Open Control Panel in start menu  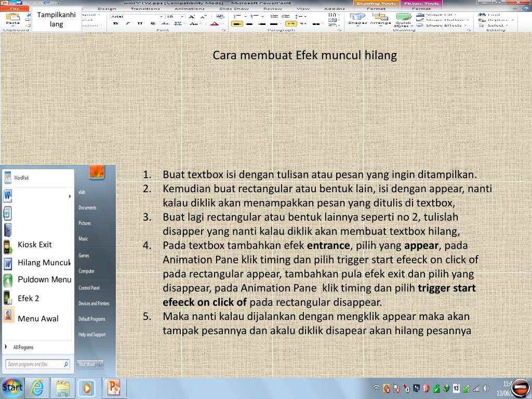(x=89, y=288)
